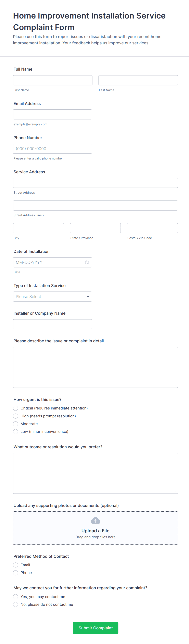Choose High urgency option
The image size is (189, 644).
(15, 416)
